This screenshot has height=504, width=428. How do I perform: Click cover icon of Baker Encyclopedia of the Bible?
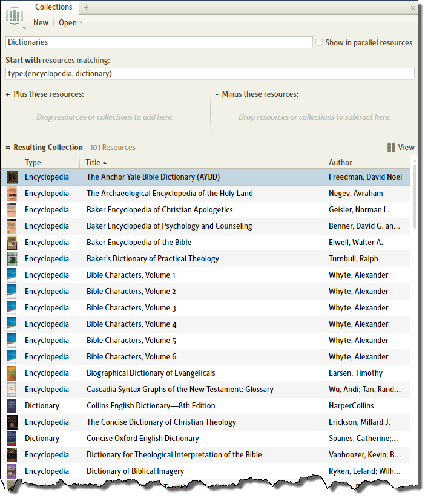tap(12, 244)
